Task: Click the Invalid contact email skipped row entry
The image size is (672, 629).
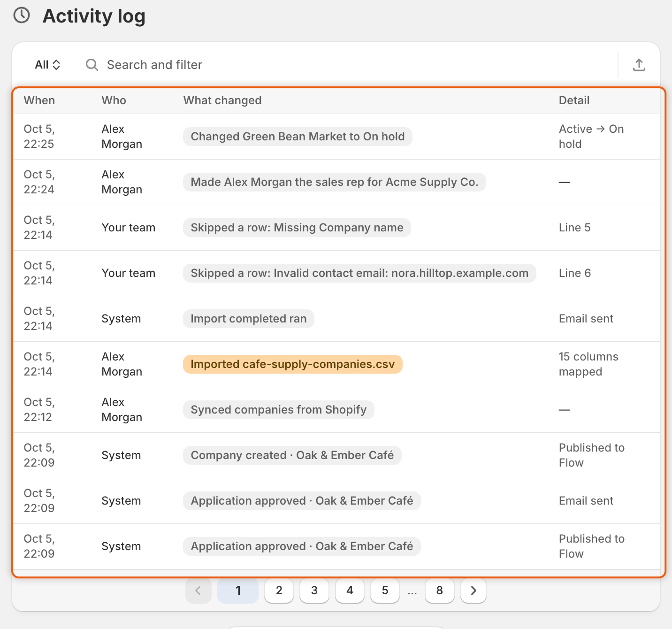Action: (x=359, y=273)
